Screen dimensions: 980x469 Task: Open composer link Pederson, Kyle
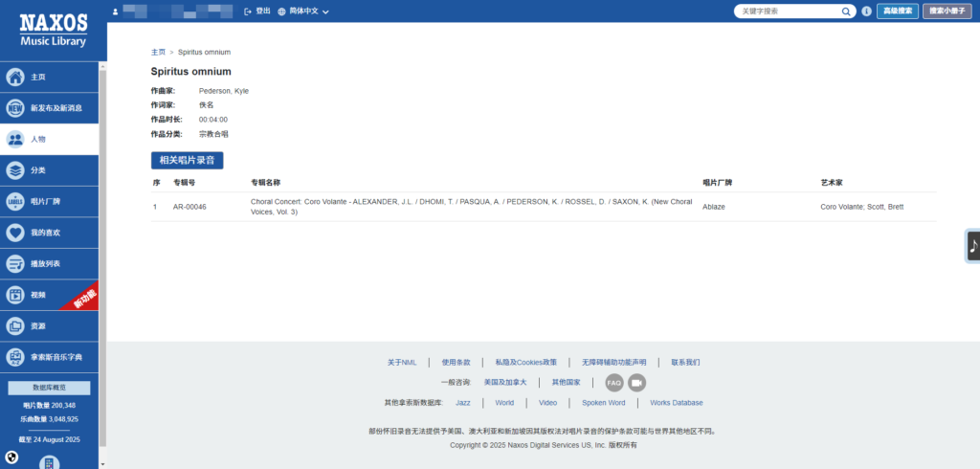coord(224,91)
